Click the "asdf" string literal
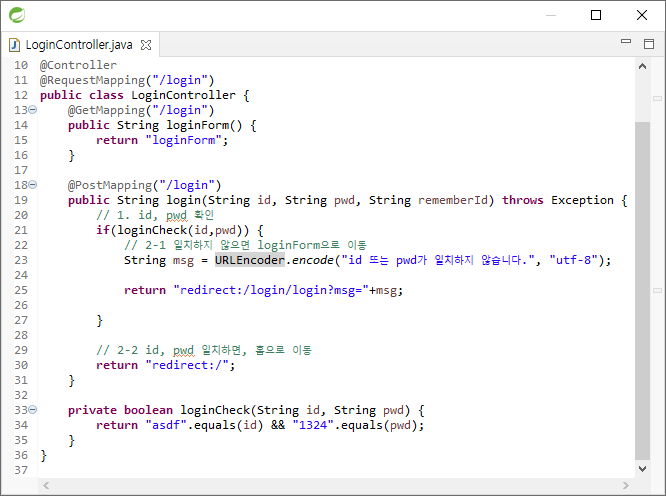 [166, 425]
